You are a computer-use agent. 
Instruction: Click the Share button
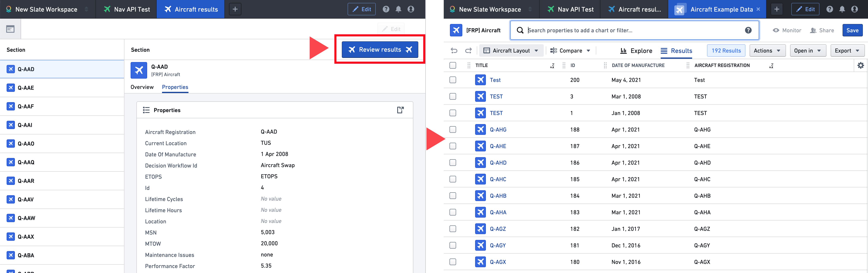pyautogui.click(x=822, y=30)
